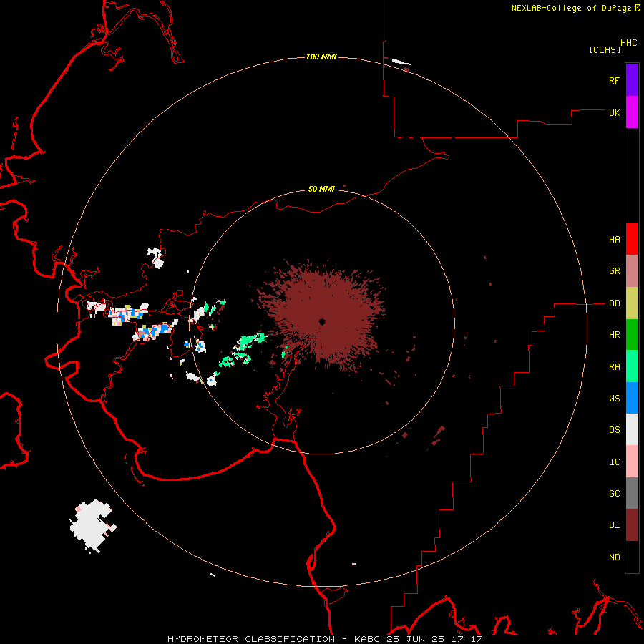Viewport: 644px width, 644px height.
Task: Click the large white dry snow blob
Action: (93, 525)
